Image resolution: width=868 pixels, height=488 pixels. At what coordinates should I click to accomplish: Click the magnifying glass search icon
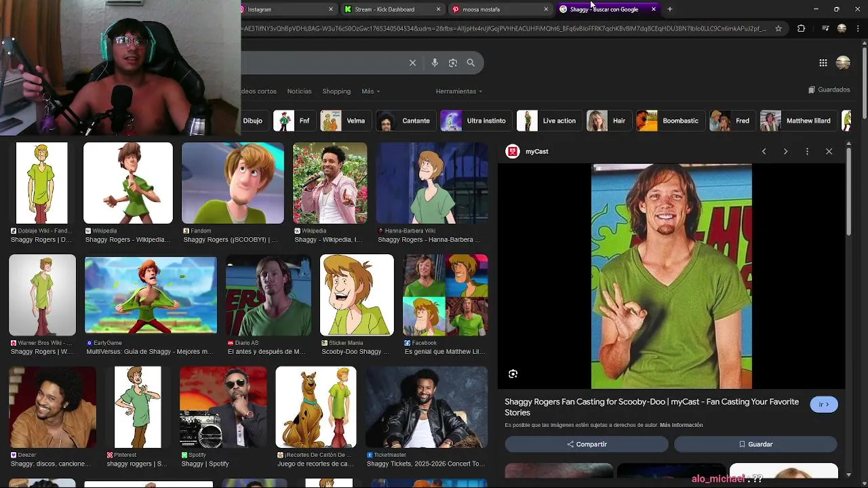click(x=471, y=62)
